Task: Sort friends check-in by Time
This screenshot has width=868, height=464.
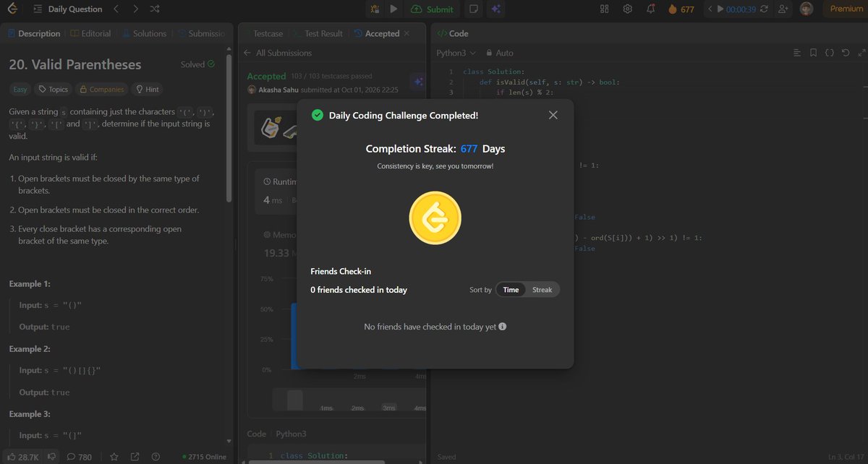Action: click(x=511, y=290)
